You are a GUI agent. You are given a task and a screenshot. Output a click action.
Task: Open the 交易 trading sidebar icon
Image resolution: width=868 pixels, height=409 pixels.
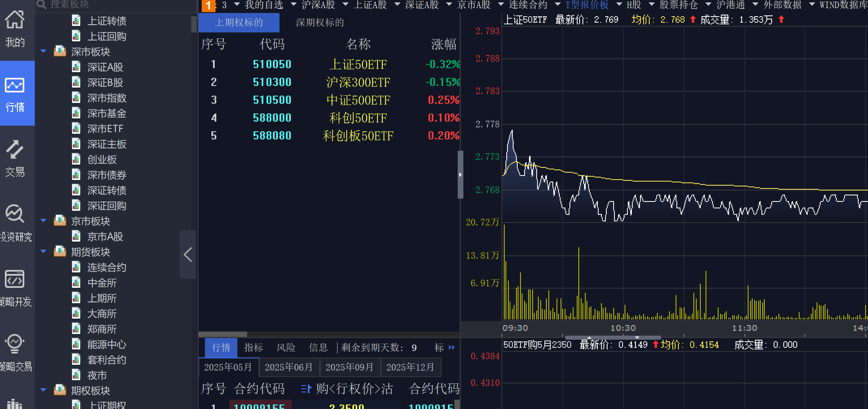point(15,158)
